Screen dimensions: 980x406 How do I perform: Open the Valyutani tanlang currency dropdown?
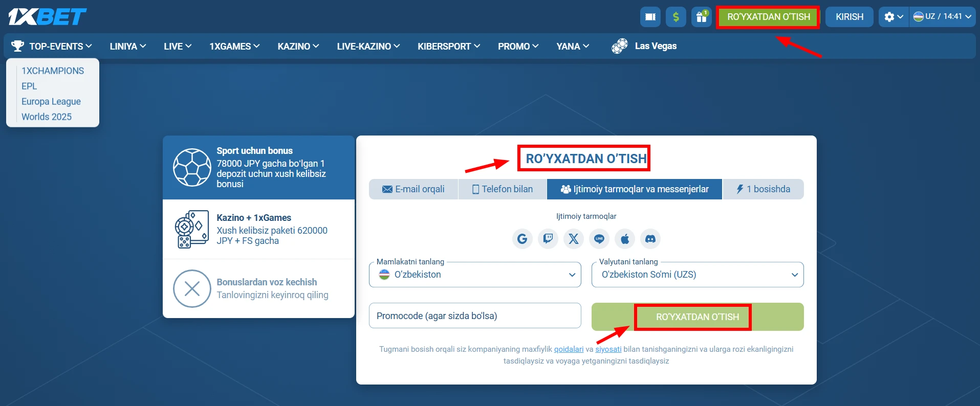click(x=698, y=275)
